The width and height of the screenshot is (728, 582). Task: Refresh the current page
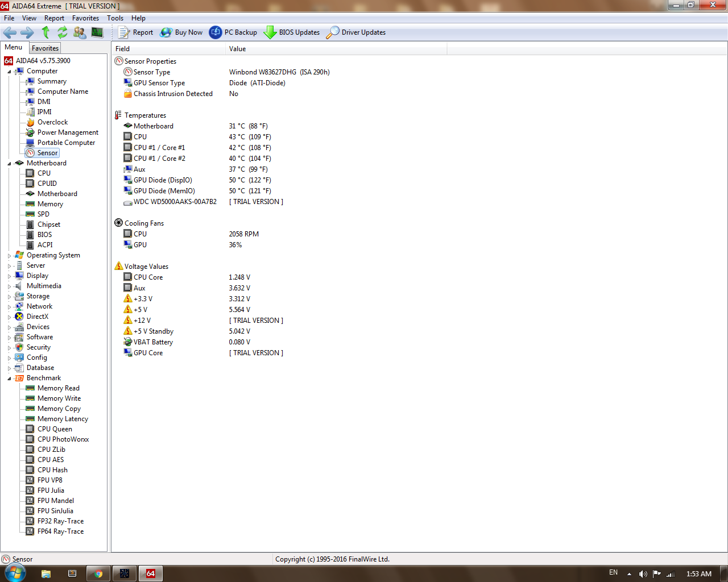pyautogui.click(x=63, y=32)
